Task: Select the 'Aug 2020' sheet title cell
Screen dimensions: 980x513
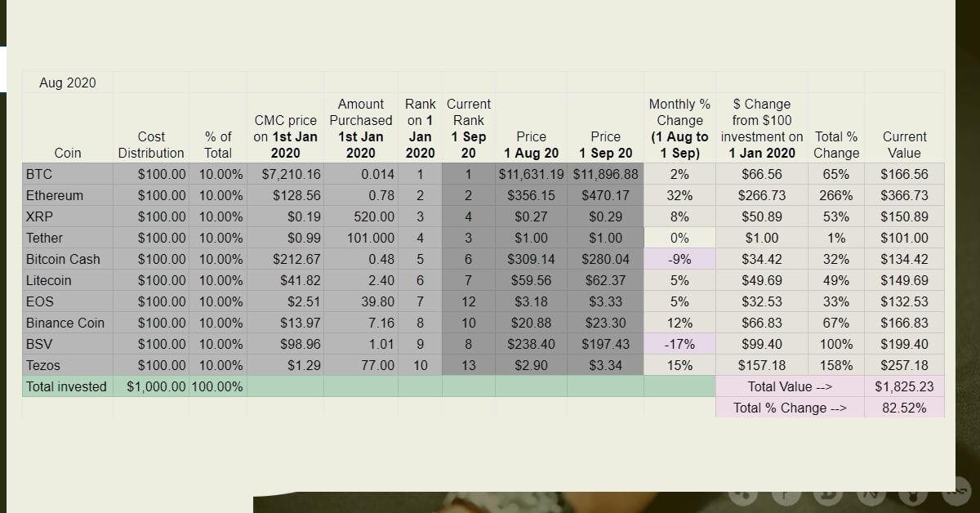Action: pos(68,83)
